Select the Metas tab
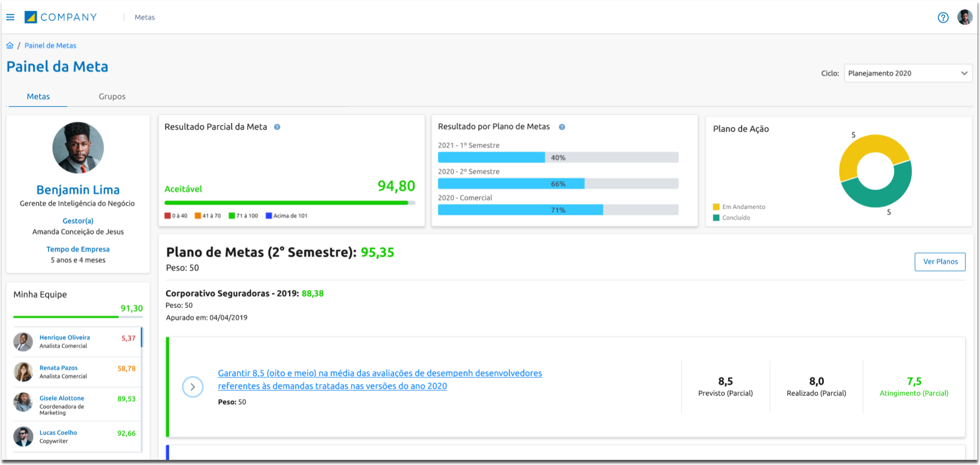 [38, 97]
